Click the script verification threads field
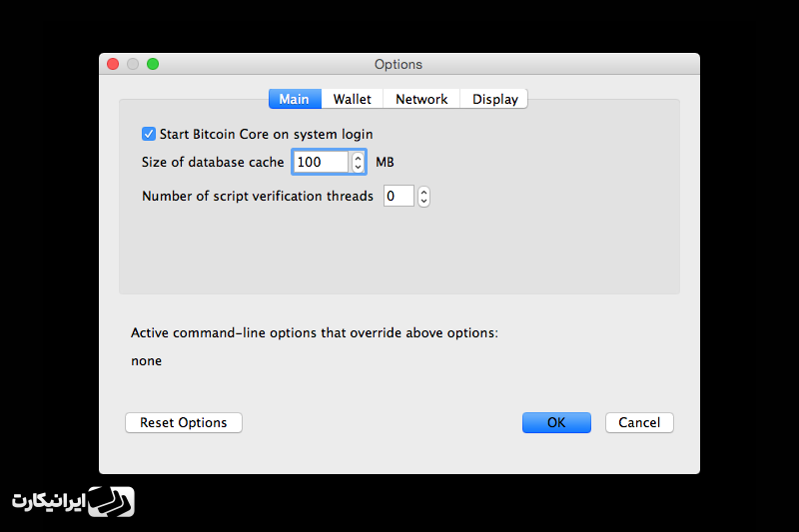Viewport: 799px width, 532px height. coord(399,196)
